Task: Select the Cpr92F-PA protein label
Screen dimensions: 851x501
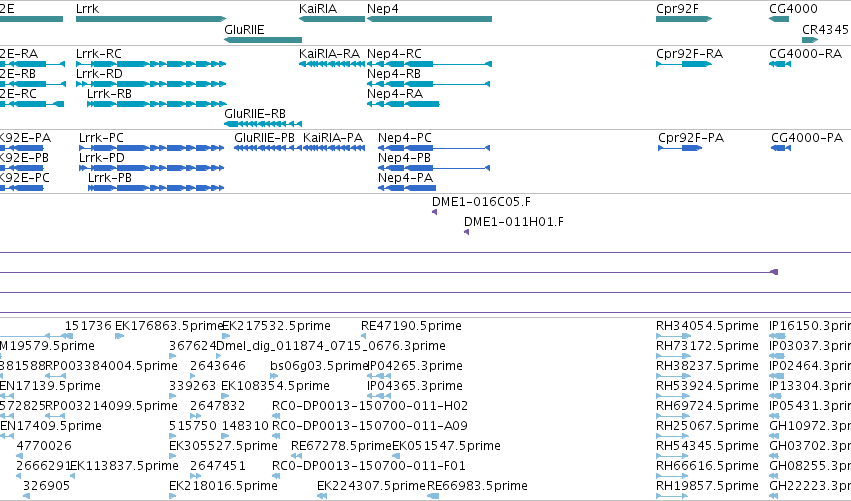Action: pos(691,138)
